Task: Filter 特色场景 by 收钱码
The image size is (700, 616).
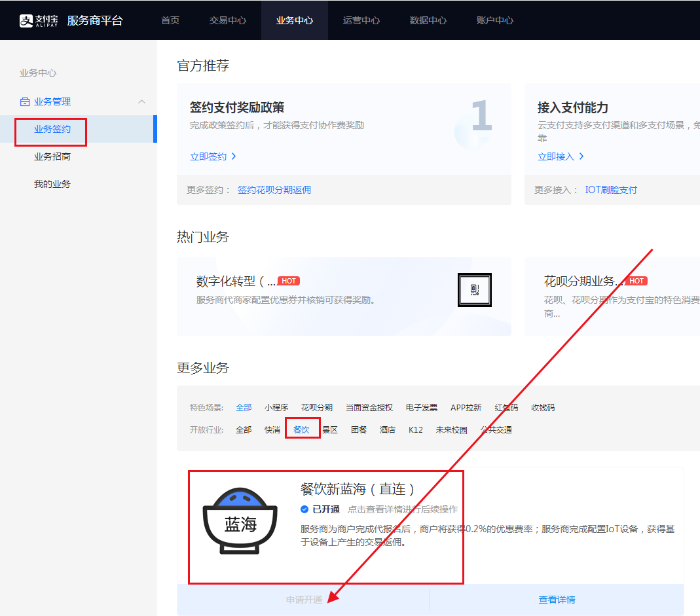Action: click(543, 408)
